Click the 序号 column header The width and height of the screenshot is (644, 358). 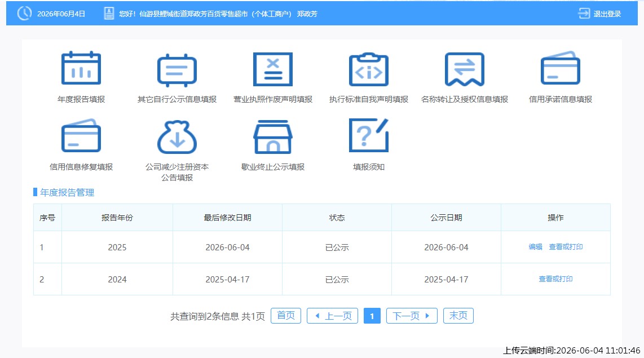[x=47, y=218]
